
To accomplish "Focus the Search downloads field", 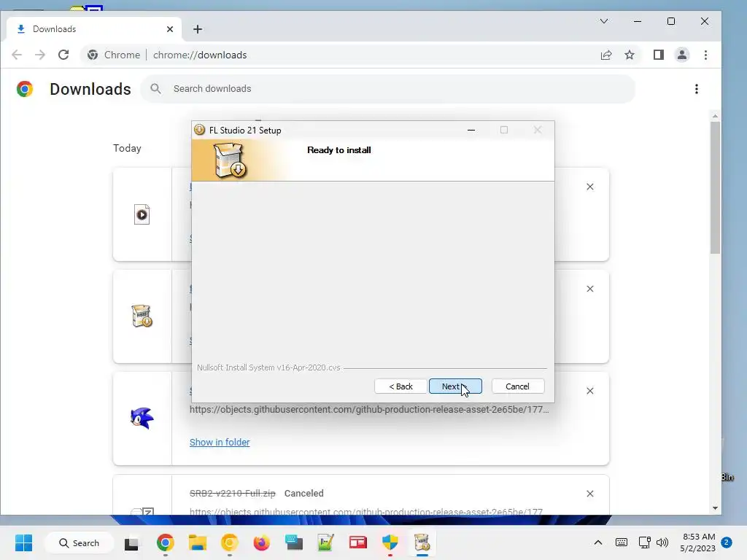I will [387, 88].
